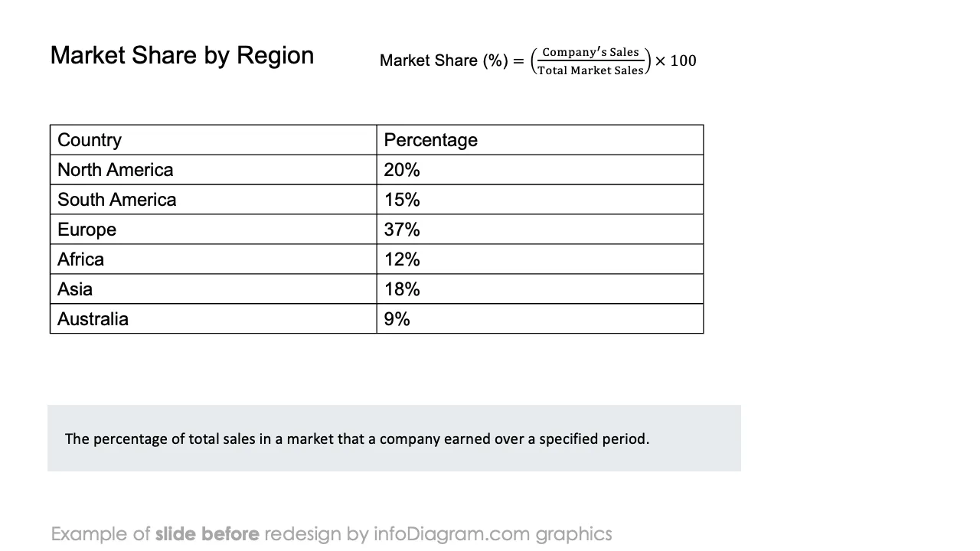Select the Africa table cell
This screenshot has height=551, width=980.
click(214, 259)
